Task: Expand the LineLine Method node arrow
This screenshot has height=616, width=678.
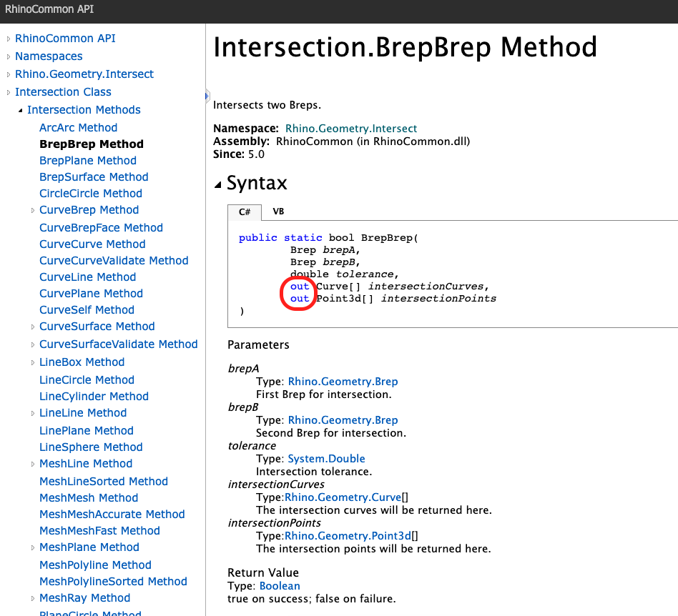Action: point(32,413)
